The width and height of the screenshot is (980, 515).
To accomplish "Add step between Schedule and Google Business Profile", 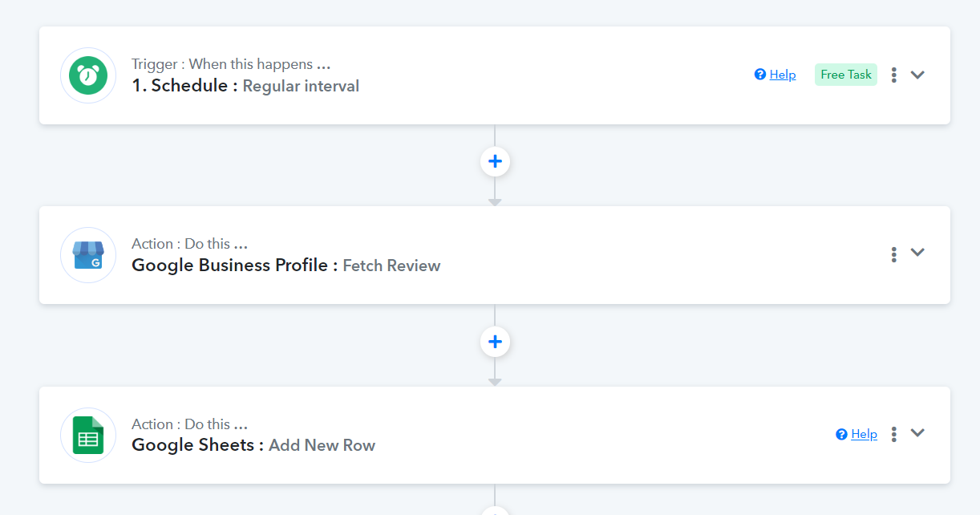I will 495,162.
